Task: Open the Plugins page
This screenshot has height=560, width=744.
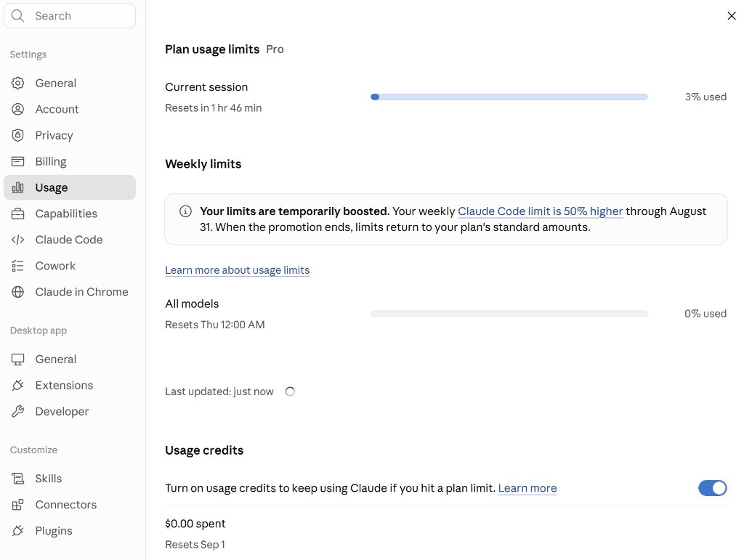Action: tap(70, 531)
